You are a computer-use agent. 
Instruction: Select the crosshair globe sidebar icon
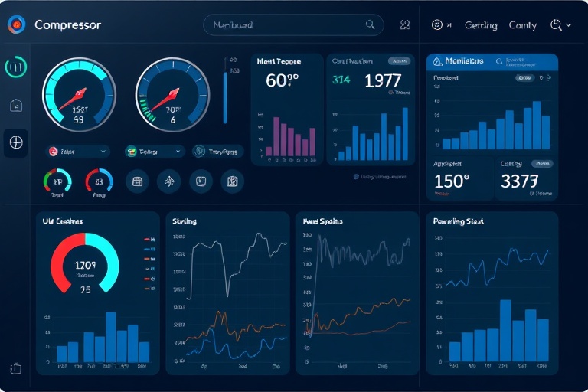point(16,142)
